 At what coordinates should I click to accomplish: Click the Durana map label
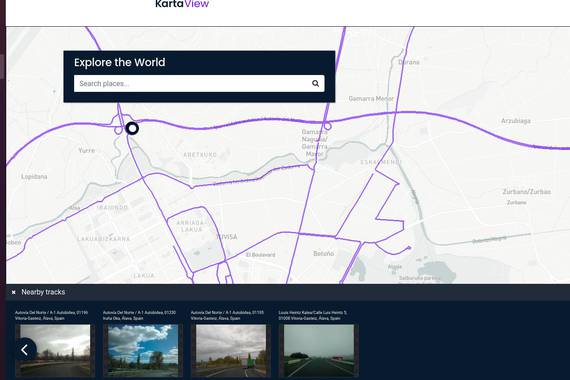coord(409,62)
